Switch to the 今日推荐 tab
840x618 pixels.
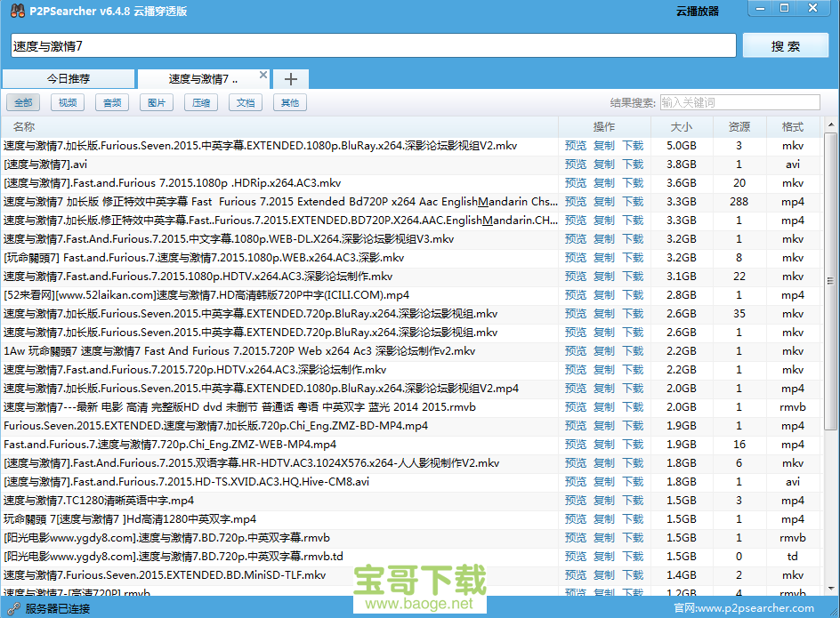[69, 78]
